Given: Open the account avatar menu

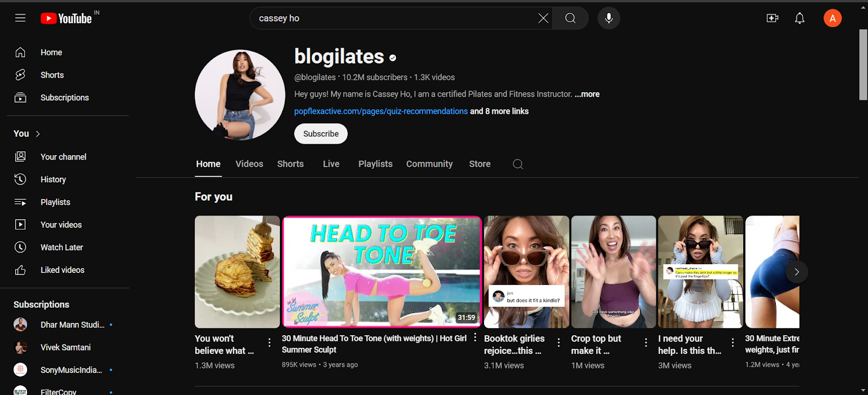Looking at the screenshot, I should (832, 18).
